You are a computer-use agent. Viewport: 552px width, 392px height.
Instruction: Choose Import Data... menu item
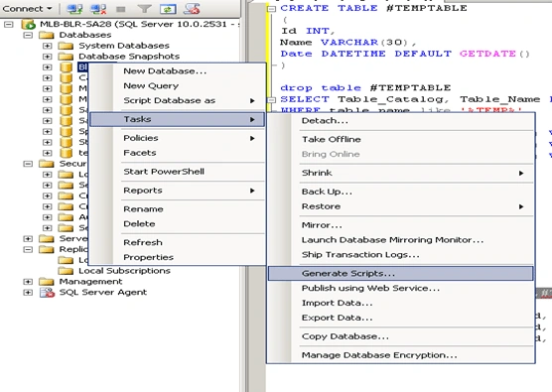point(401,303)
